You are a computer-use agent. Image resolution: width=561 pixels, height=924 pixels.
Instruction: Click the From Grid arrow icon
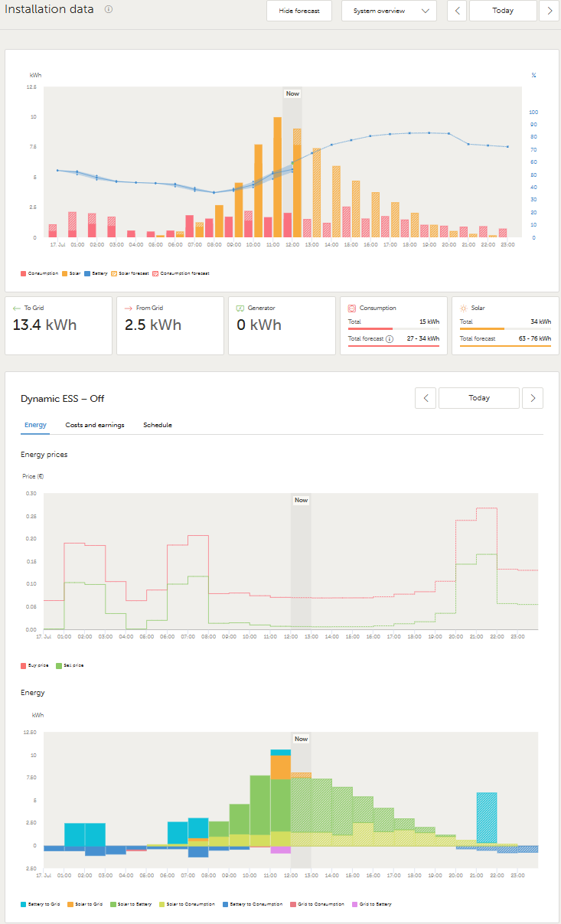(129, 308)
